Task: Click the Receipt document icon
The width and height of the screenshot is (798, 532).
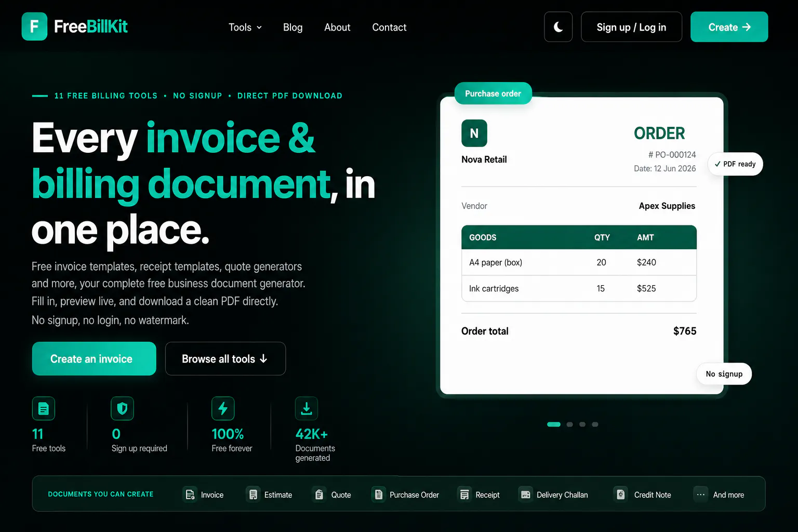Action: pos(464,495)
